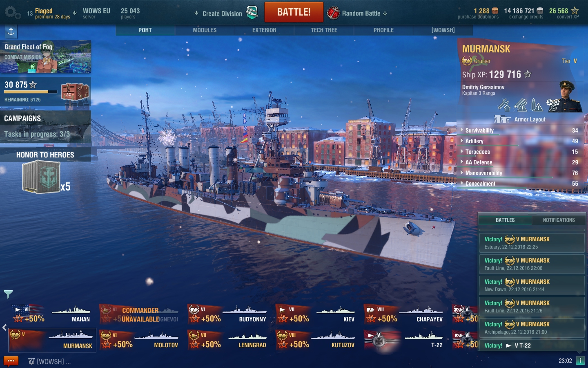Open the settings gear menu
The height and width of the screenshot is (368, 588).
12,13
